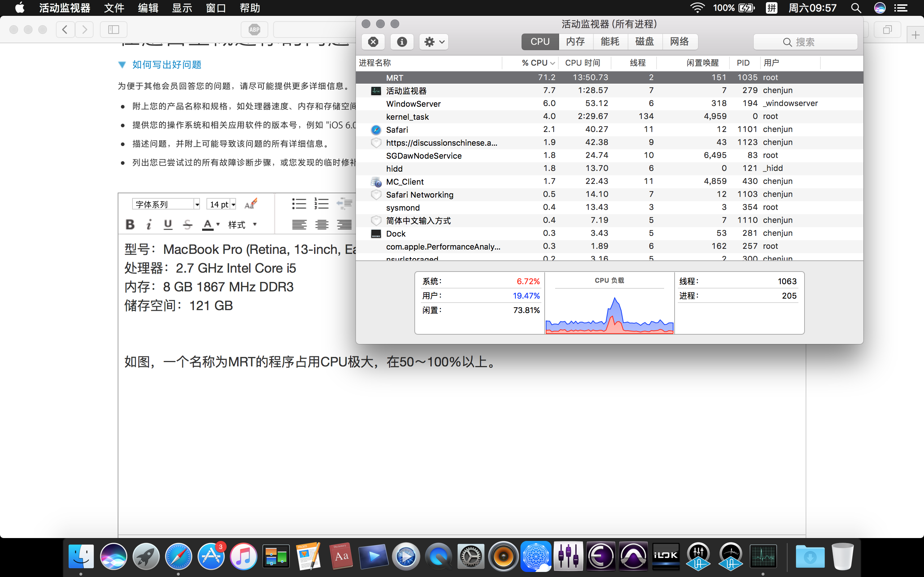Collapse the 如何写出好问题 section link
Viewport: 924px width, 577px height.
(x=166, y=65)
